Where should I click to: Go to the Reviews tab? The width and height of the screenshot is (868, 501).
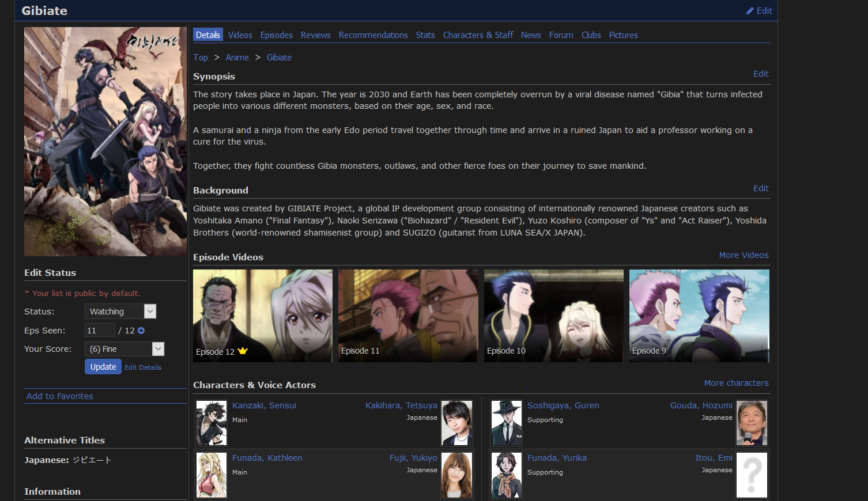316,35
